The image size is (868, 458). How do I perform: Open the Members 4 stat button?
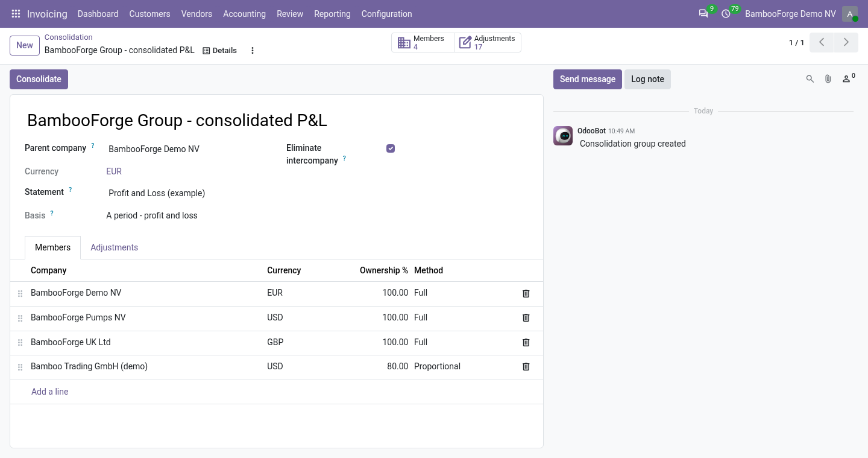(x=423, y=42)
